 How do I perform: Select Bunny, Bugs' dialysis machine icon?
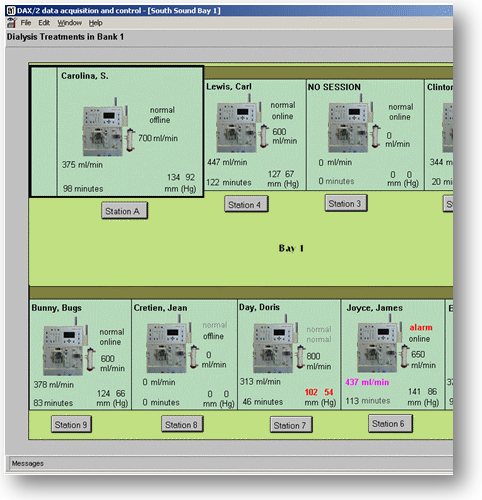tap(69, 346)
